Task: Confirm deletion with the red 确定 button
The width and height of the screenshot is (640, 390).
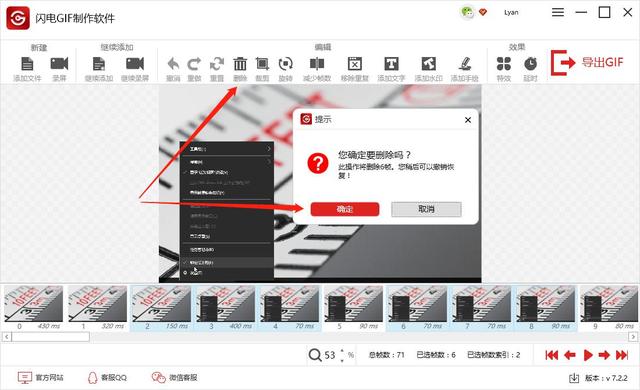Action: 344,209
